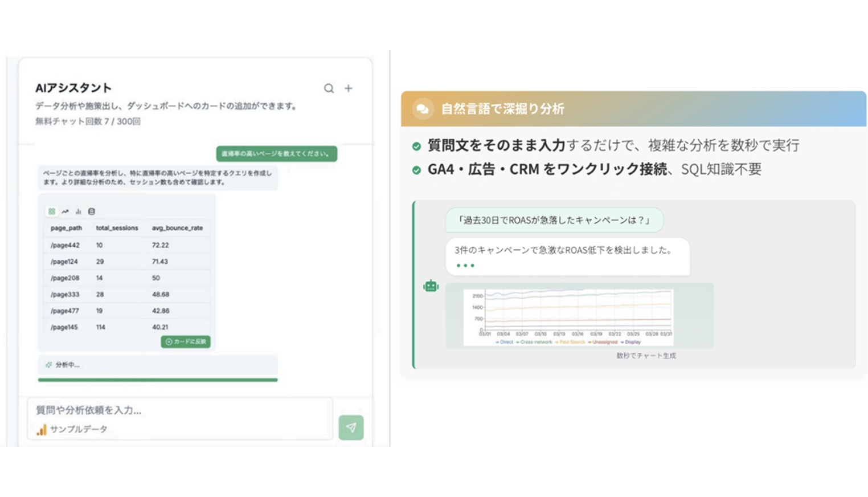The image size is (868, 497).
Task: Click the search icon in AIアシスタント header
Action: click(329, 88)
